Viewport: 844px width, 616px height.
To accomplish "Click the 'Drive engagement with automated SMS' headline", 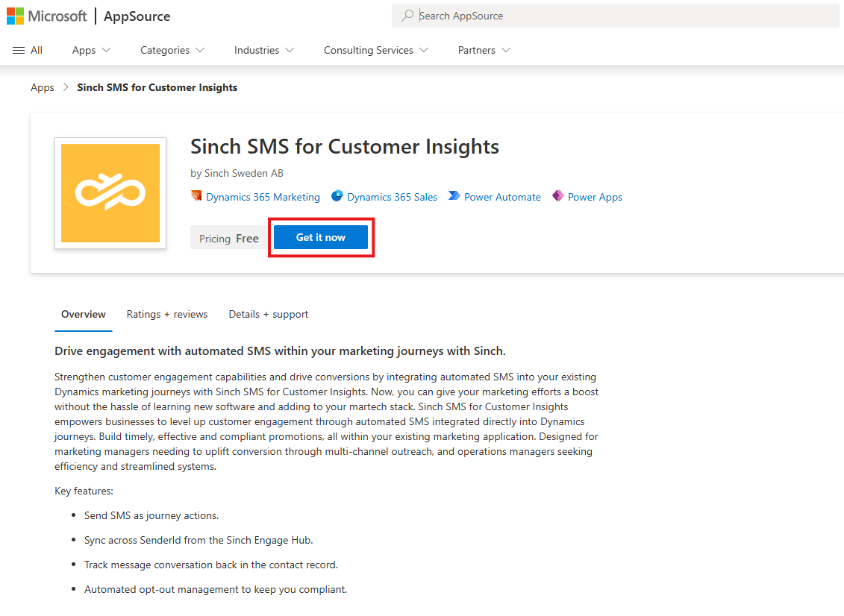I will coord(280,351).
